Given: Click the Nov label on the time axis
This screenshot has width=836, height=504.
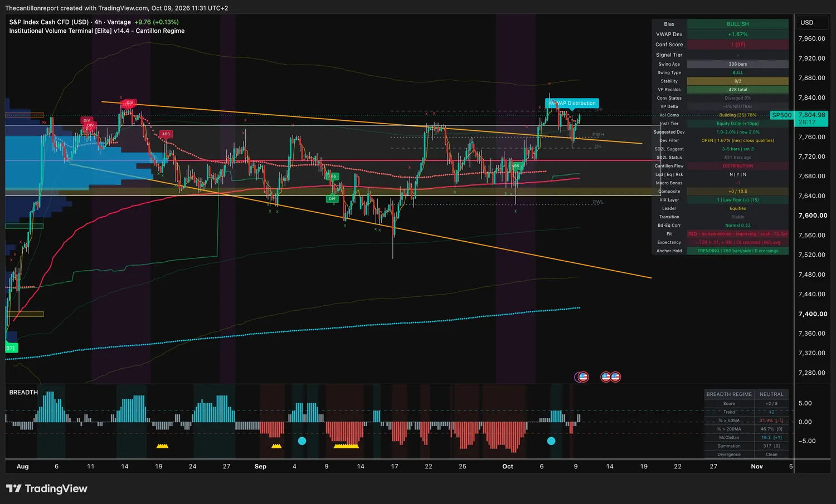Looking at the screenshot, I should pyautogui.click(x=757, y=467).
